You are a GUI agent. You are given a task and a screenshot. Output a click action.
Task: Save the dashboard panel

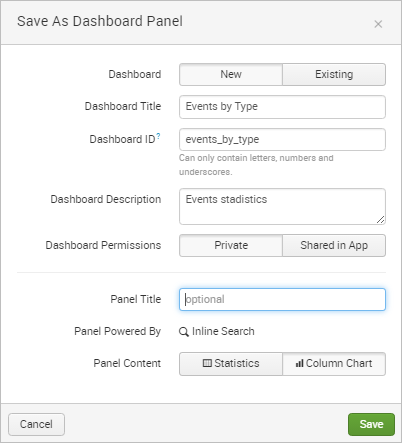tap(371, 424)
